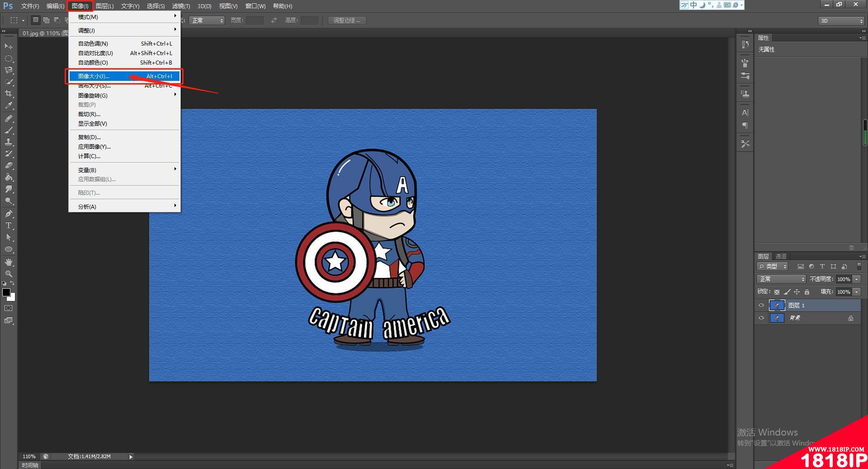Image resolution: width=868 pixels, height=469 pixels.
Task: Open the History panel icon
Action: (745, 44)
